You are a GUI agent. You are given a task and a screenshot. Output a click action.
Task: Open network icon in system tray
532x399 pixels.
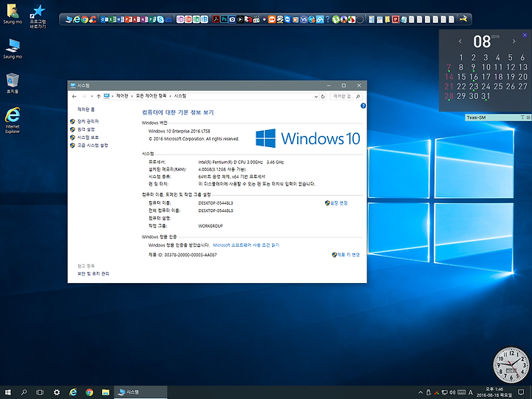tap(445, 392)
